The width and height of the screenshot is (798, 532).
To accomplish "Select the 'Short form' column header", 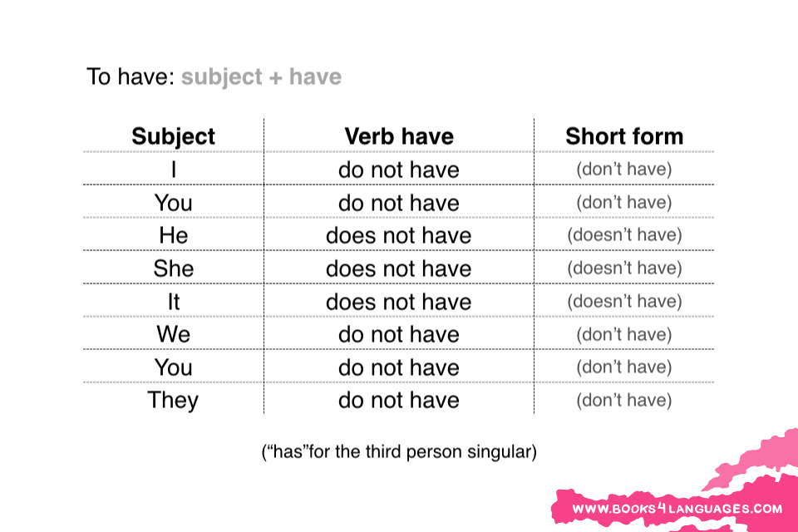I will 624,136.
